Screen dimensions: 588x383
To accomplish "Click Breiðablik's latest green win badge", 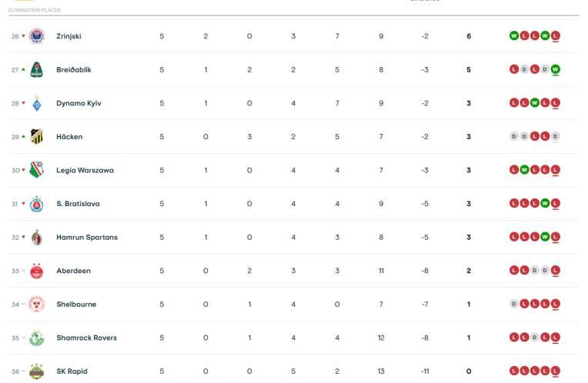I will coord(556,69).
